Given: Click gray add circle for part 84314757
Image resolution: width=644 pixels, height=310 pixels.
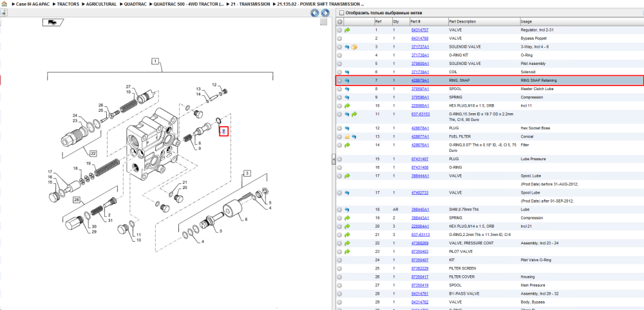Looking at the screenshot, I should click(339, 30).
